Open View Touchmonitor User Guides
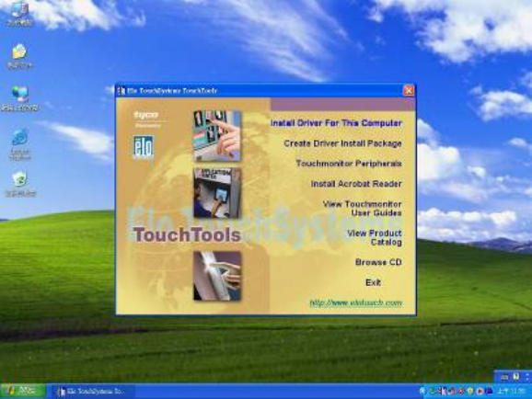The width and height of the screenshot is (532, 399). pos(363,209)
